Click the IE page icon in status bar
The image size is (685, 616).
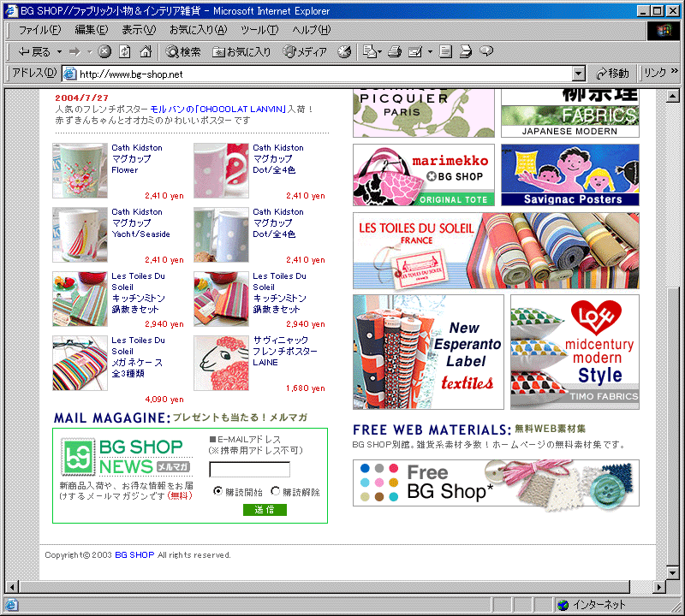point(12,605)
